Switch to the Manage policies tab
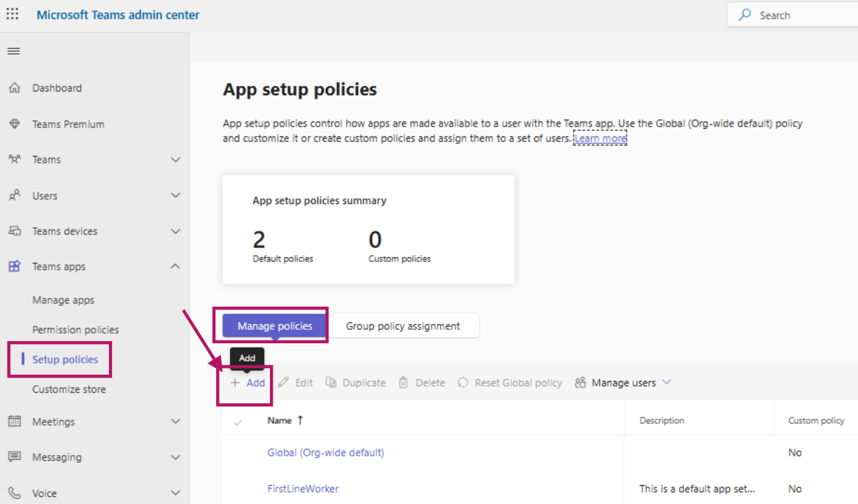The image size is (858, 504). [x=275, y=326]
